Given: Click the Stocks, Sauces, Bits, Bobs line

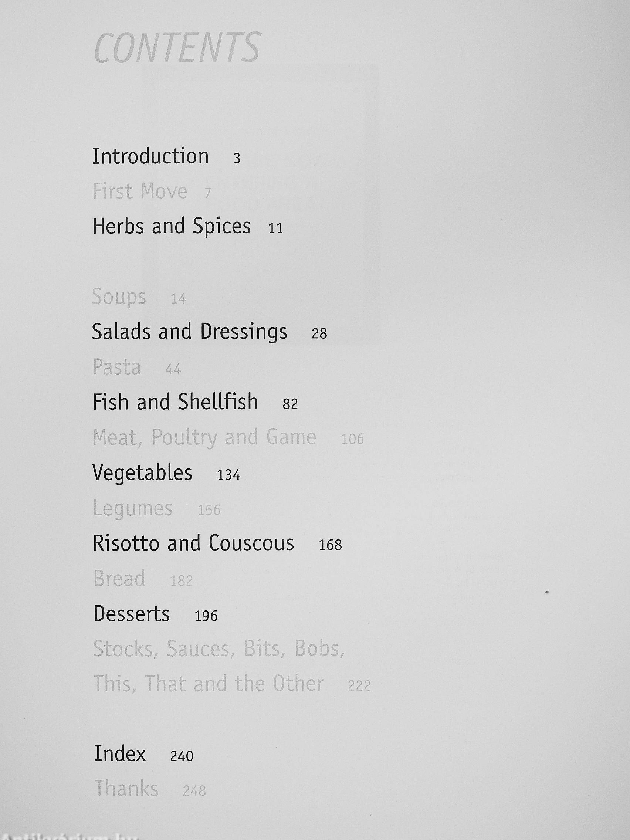Looking at the screenshot, I should coord(219,648).
